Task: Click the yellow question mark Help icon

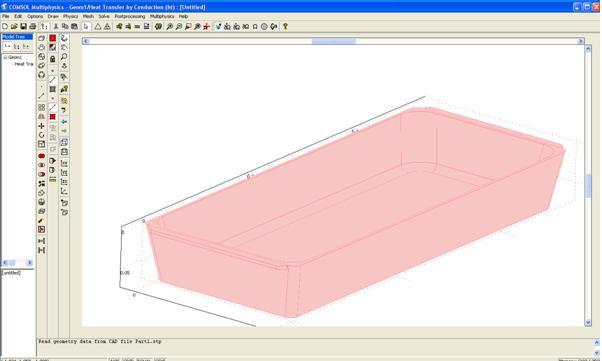Action: tap(285, 26)
